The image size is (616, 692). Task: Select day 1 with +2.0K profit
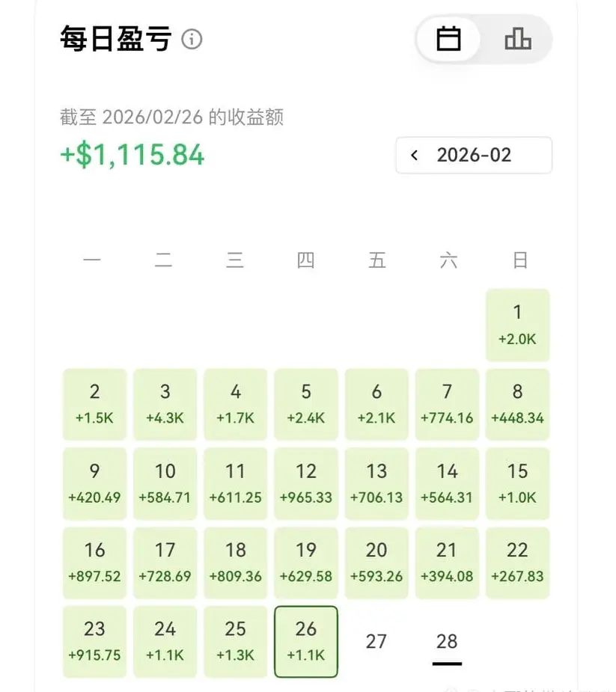tap(517, 325)
